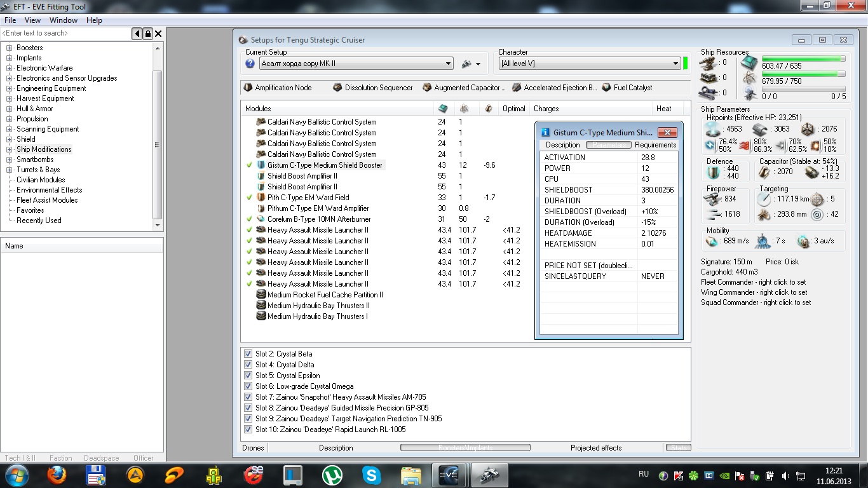The width and height of the screenshot is (868, 488).
Task: Sort modules by the CPU column icon
Action: point(443,109)
